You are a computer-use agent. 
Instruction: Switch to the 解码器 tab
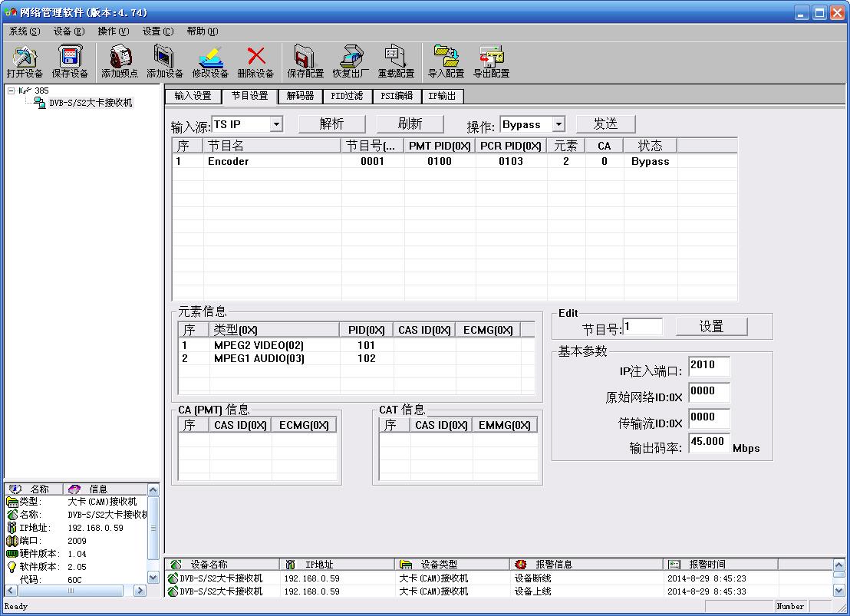(x=300, y=97)
